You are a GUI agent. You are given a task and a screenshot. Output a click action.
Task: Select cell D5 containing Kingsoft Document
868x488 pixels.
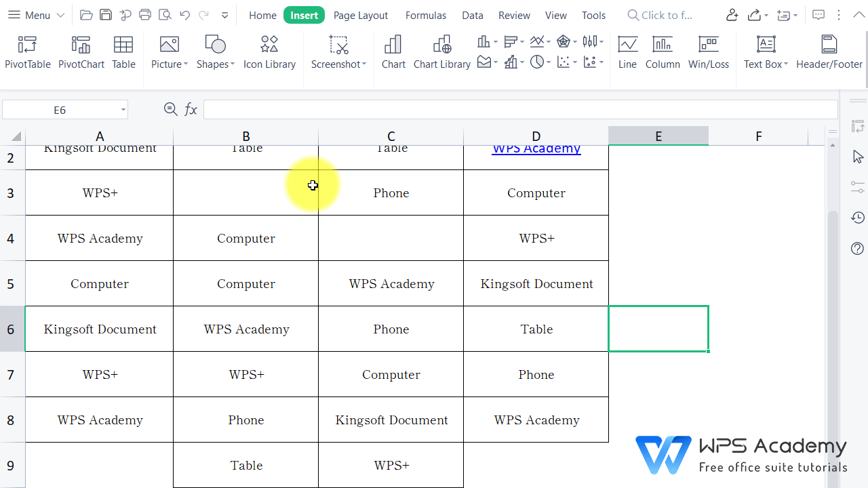(x=536, y=284)
